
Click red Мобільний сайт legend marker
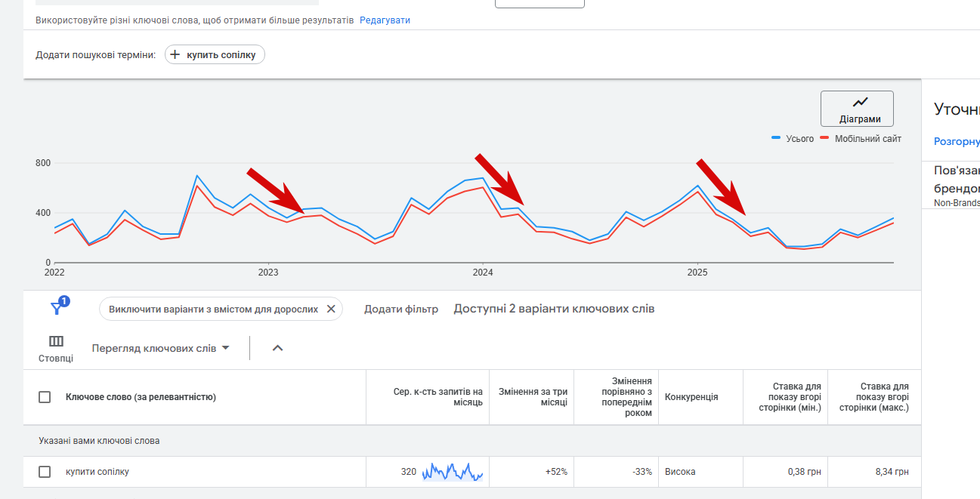[x=825, y=139]
